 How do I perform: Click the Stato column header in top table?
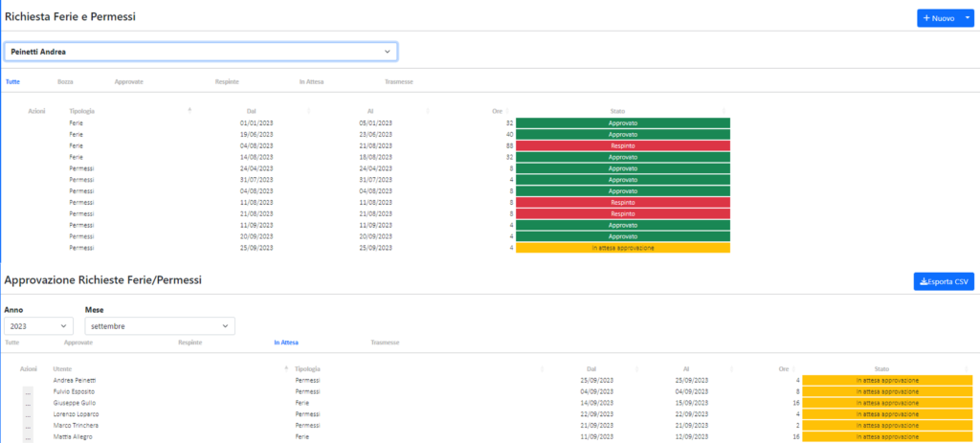[x=617, y=111]
